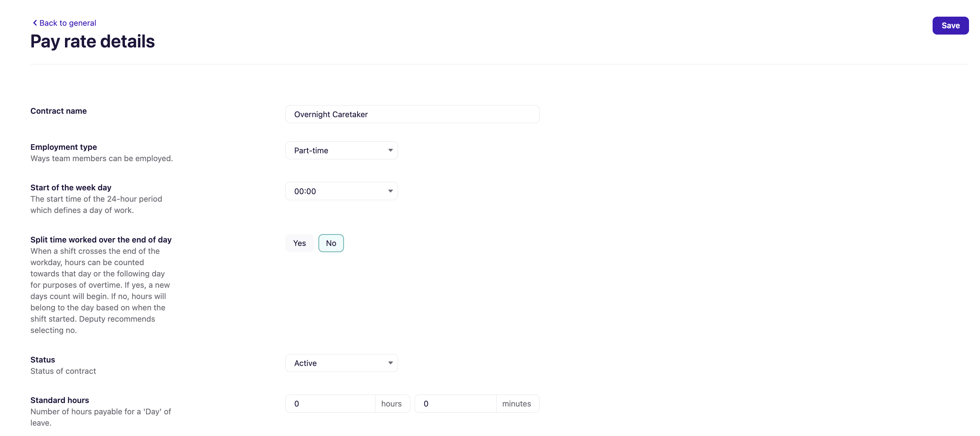Click the Employment type dropdown arrow icon
The width and height of the screenshot is (980, 436).
390,150
